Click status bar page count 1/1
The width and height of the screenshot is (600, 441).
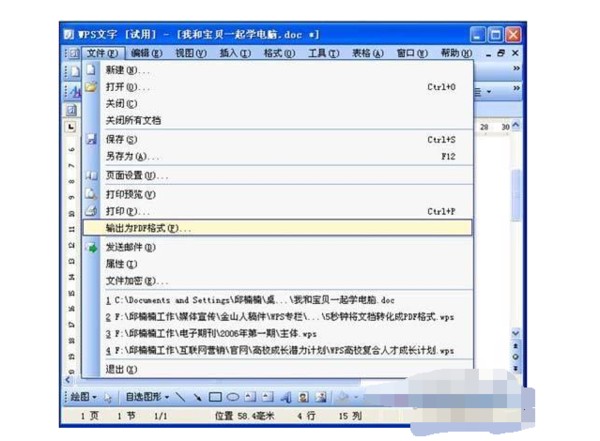(160, 416)
